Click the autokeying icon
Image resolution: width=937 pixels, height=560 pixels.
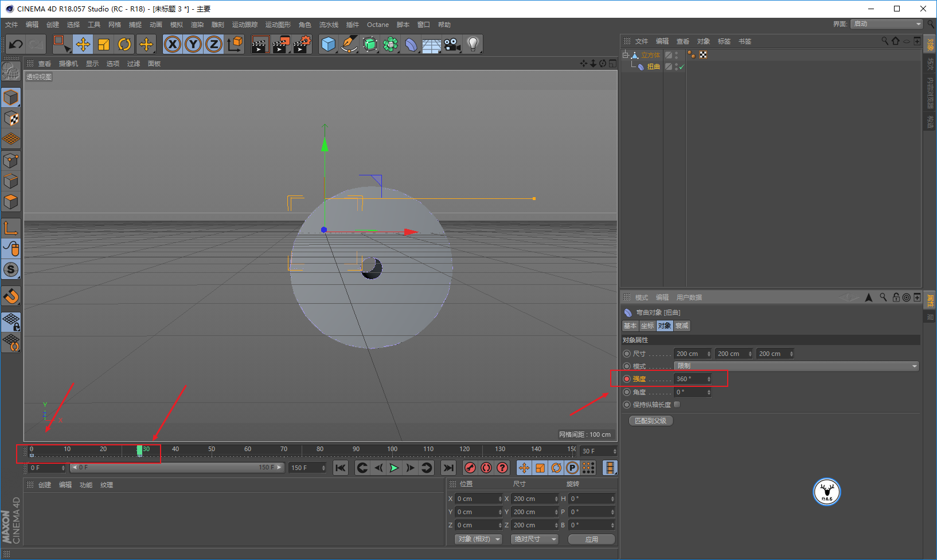[x=486, y=468]
